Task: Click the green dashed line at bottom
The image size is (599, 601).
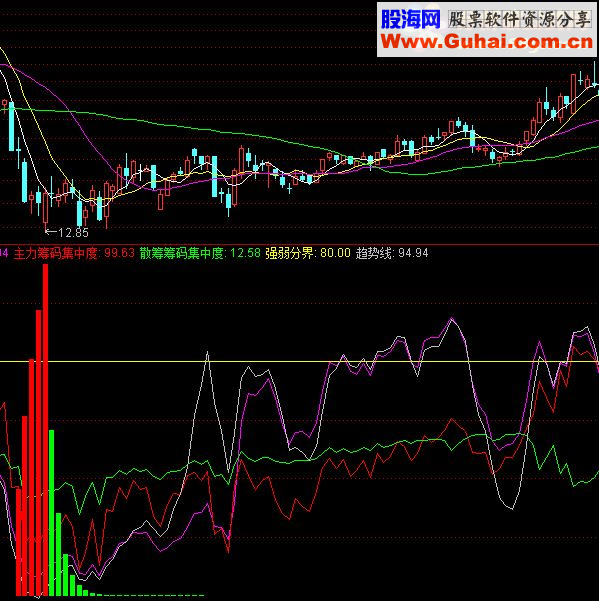Action: coord(149,595)
